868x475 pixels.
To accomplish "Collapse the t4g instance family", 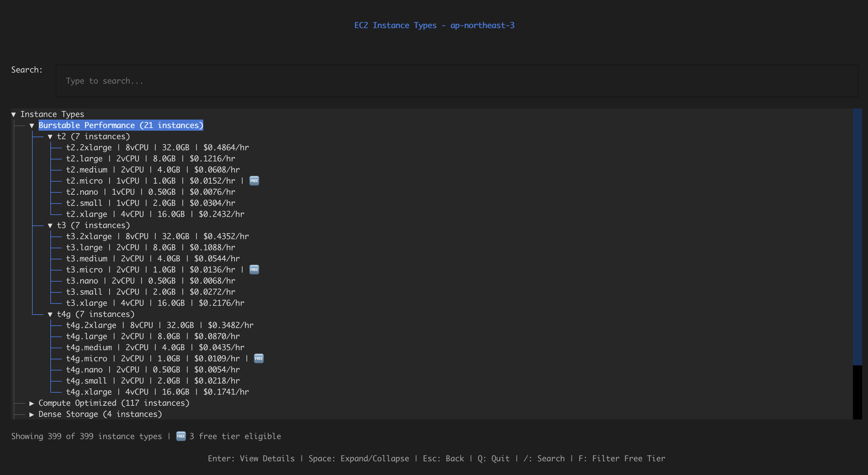I will pyautogui.click(x=51, y=314).
